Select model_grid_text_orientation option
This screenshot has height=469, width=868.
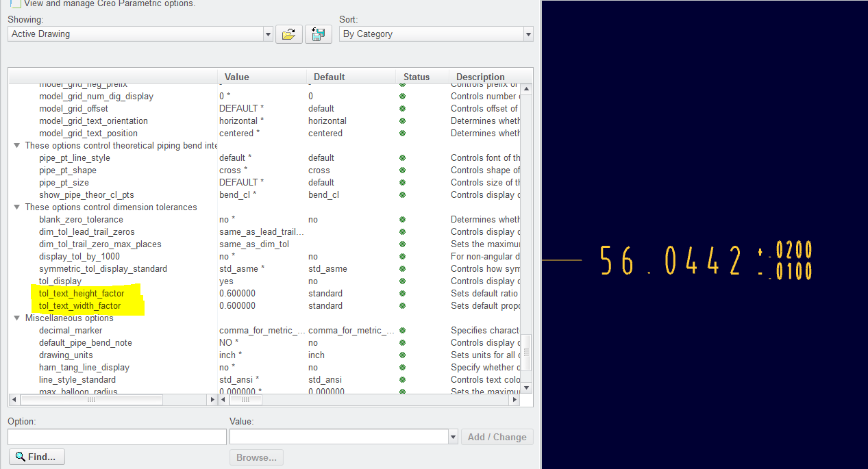tap(93, 121)
